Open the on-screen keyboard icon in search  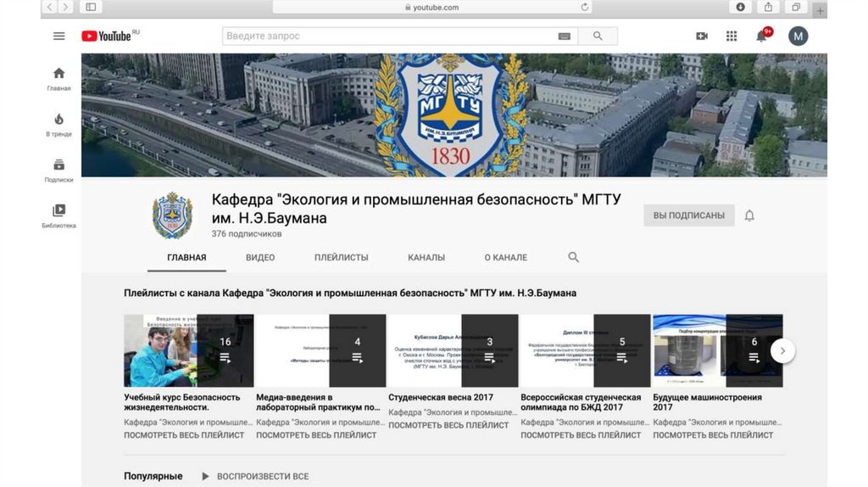coord(565,36)
